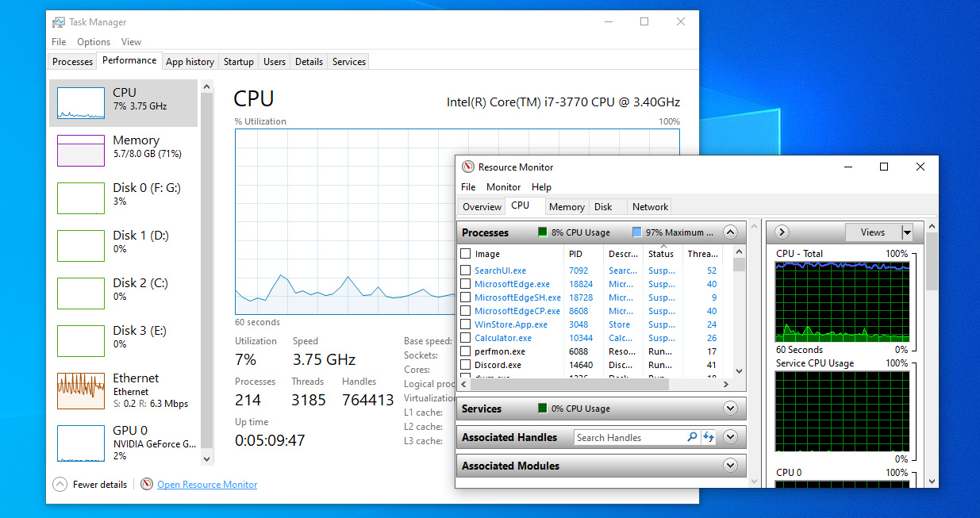This screenshot has width=980, height=518.
Task: Hide the graph pane with the arrow button
Action: pyautogui.click(x=782, y=232)
